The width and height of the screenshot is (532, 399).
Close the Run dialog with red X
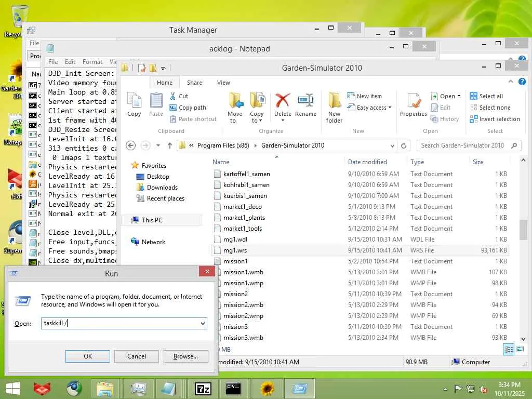[x=207, y=271]
